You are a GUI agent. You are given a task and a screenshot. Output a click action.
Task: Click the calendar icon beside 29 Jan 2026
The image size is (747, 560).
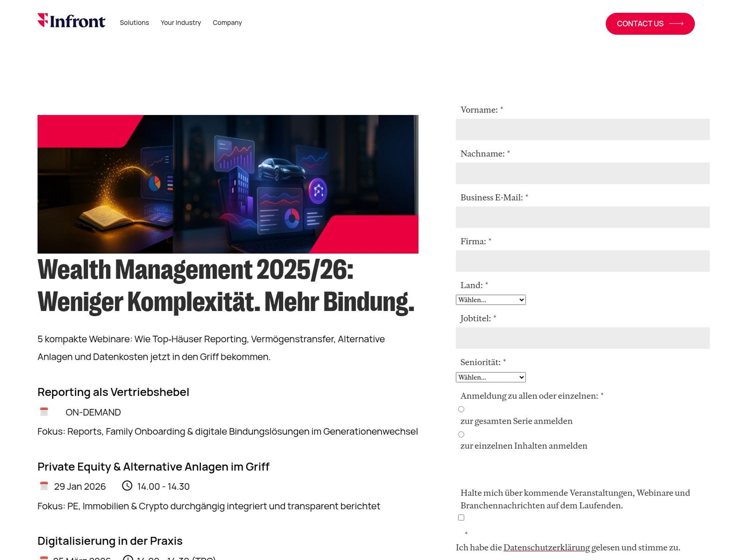pyautogui.click(x=44, y=486)
